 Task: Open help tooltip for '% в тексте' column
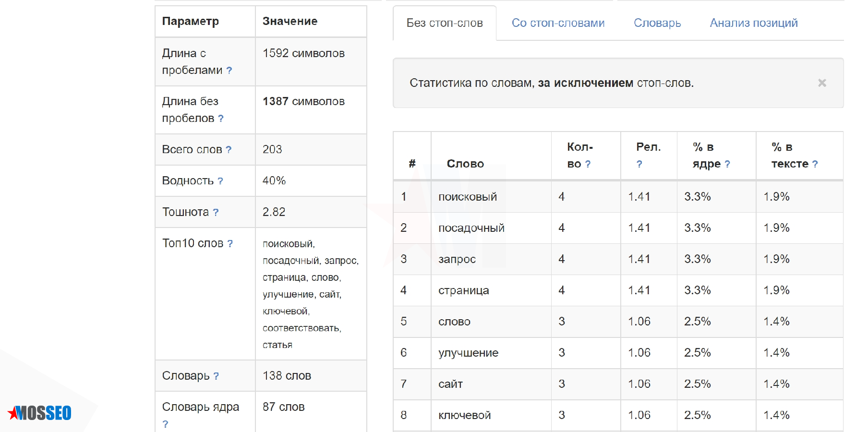tap(815, 164)
